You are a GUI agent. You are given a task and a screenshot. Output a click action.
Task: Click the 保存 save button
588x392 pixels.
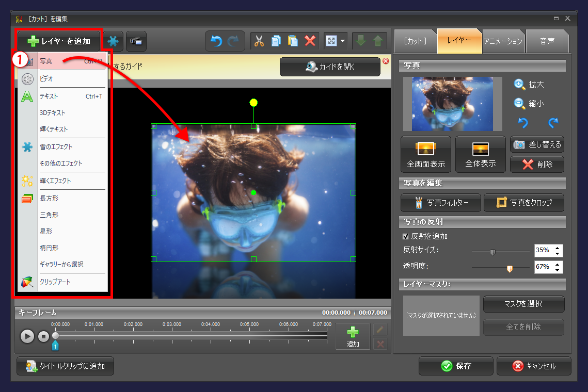pyautogui.click(x=456, y=366)
